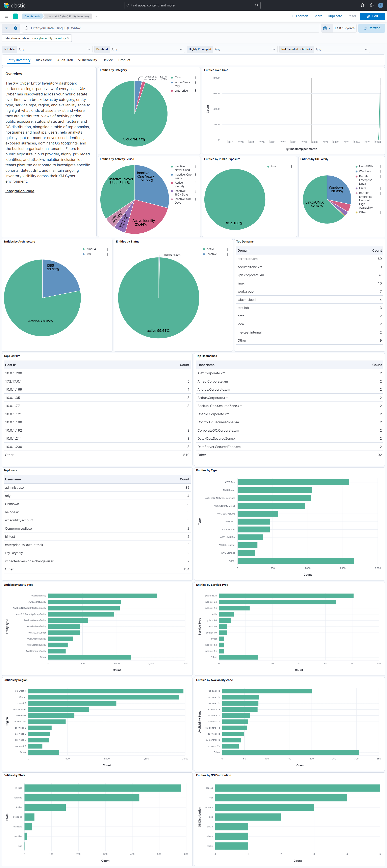Image resolution: width=387 pixels, height=868 pixels.
Task: Sort Top Domains by the Count header
Action: pos(377,251)
